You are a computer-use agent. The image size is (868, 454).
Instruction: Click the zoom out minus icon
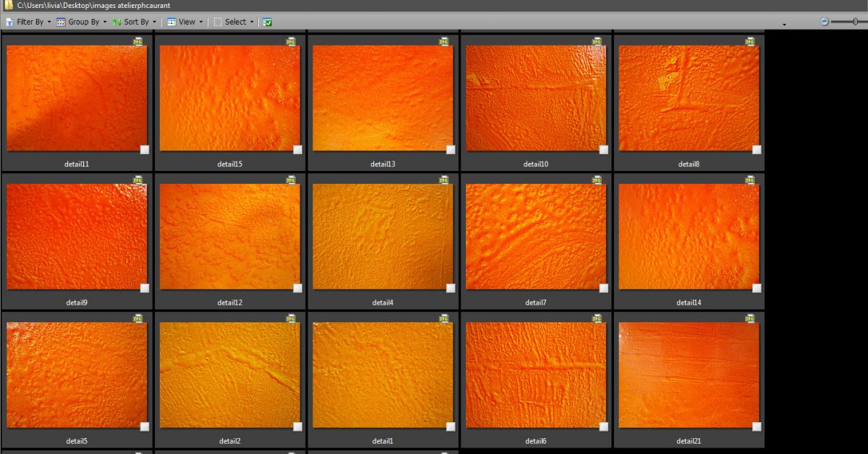[x=825, y=22]
